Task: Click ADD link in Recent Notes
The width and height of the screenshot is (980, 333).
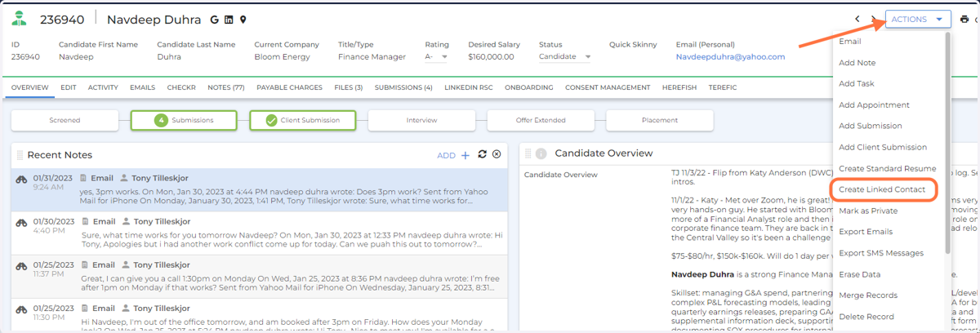Action: [x=446, y=155]
